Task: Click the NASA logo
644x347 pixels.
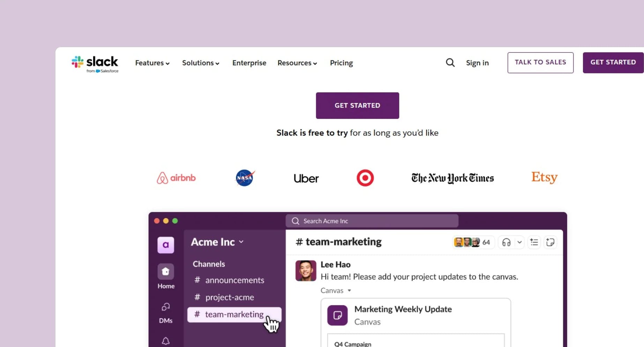Action: point(245,178)
